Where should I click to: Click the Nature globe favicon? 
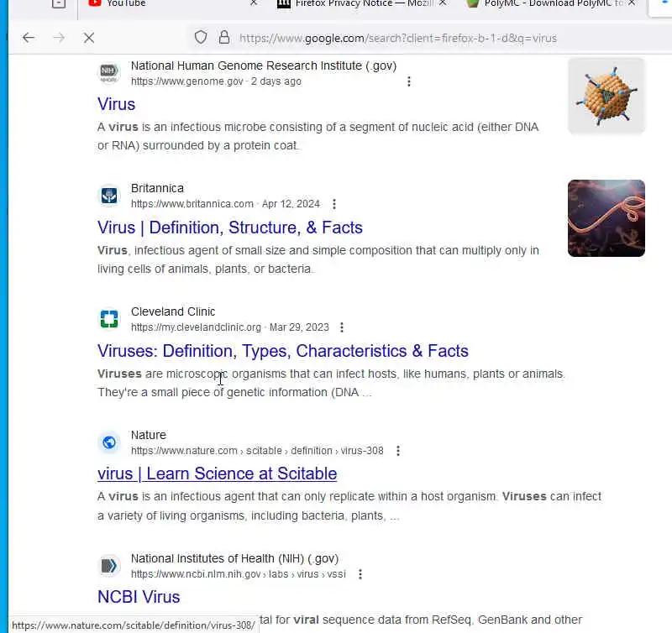tap(109, 442)
